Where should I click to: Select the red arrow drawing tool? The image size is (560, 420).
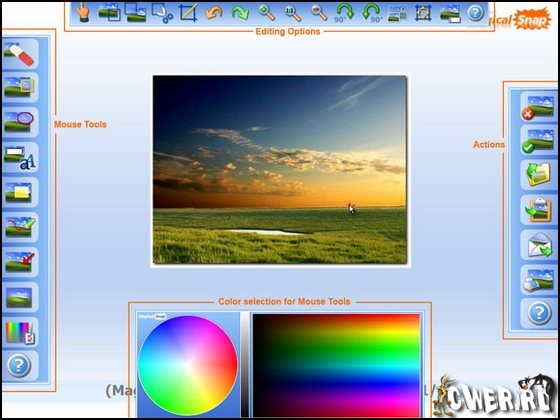(x=20, y=262)
